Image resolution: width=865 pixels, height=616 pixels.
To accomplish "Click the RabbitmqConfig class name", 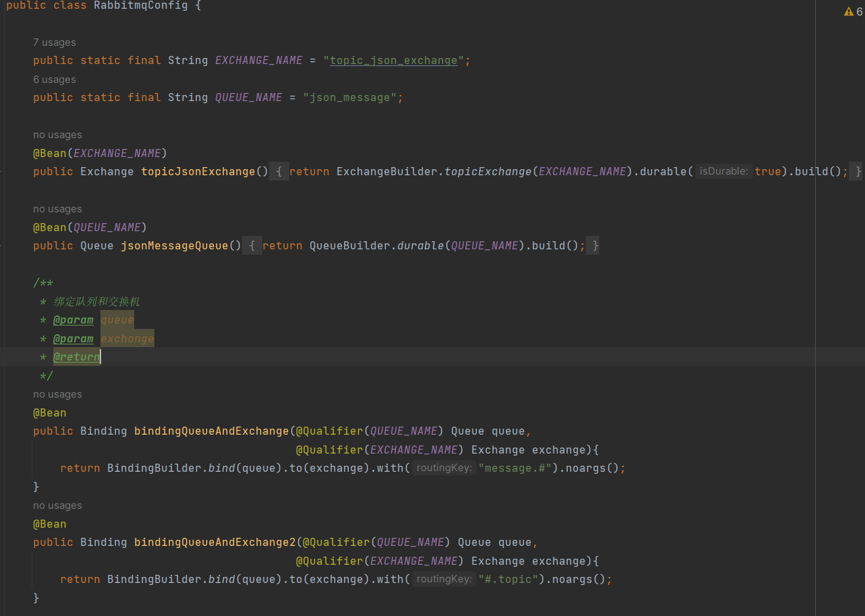I will 141,5.
